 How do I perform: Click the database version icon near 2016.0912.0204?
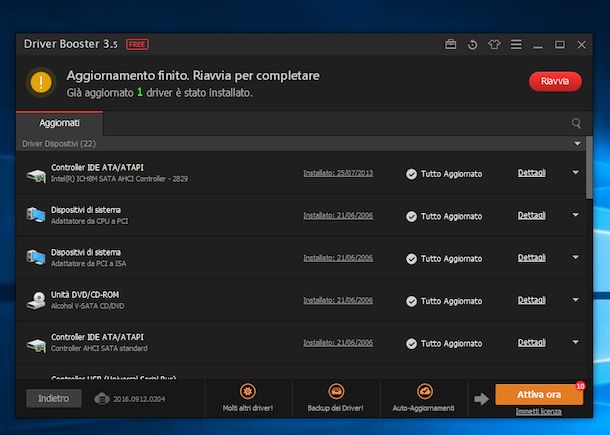(x=102, y=399)
